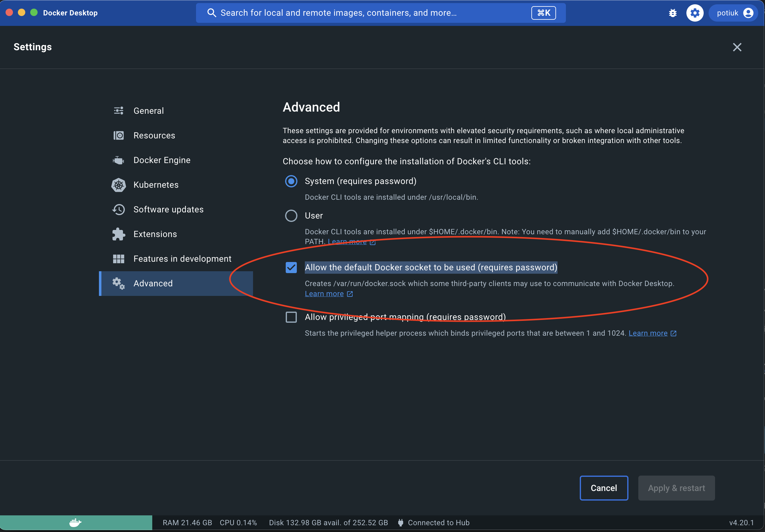Open the Docker Engine settings
This screenshot has width=765, height=532.
click(x=162, y=160)
